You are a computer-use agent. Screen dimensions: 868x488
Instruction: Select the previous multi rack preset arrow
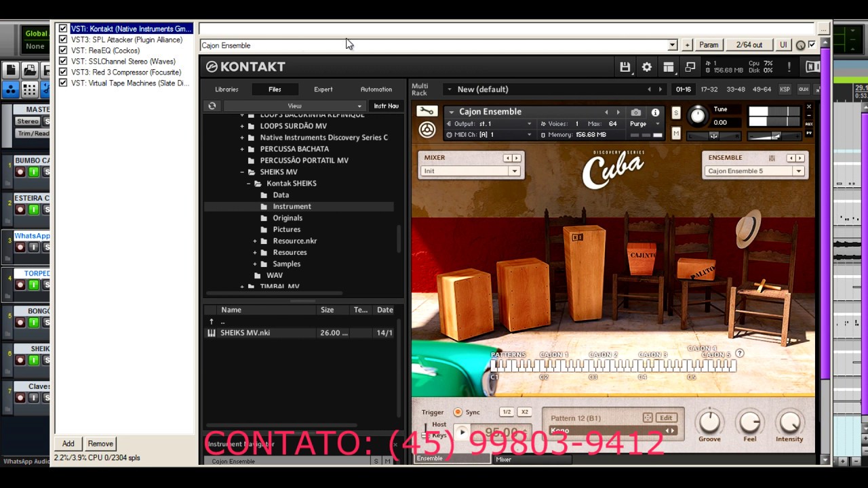649,89
